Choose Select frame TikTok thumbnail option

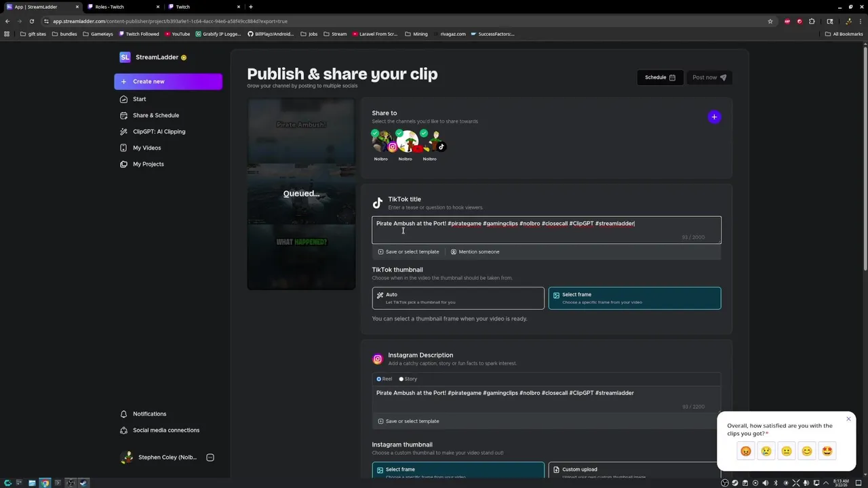[x=635, y=298]
